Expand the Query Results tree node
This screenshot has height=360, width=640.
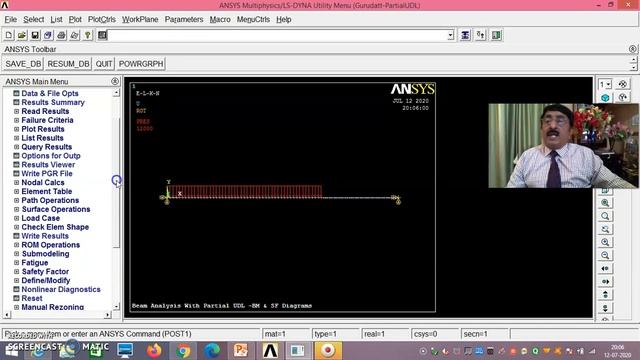[16, 147]
